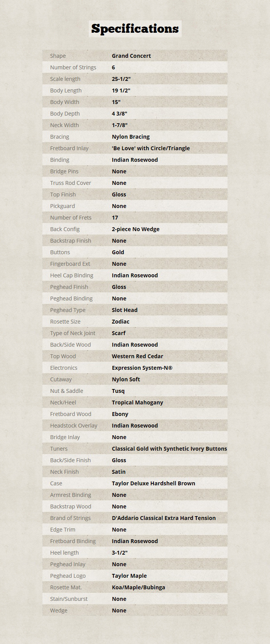Select the Koa/Maple/Bubinga rosette material

pos(138,587)
